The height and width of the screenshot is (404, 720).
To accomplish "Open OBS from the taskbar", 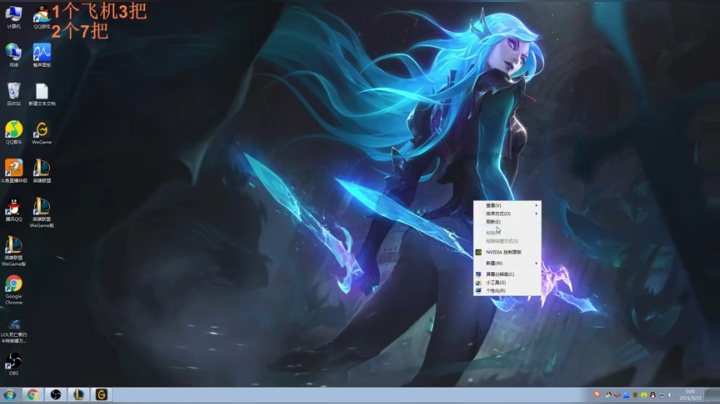I will 56,395.
